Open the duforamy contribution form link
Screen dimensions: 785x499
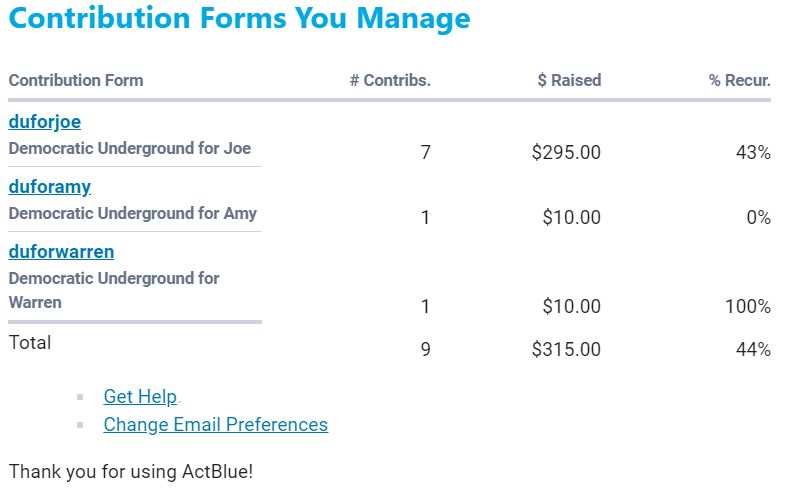point(50,187)
